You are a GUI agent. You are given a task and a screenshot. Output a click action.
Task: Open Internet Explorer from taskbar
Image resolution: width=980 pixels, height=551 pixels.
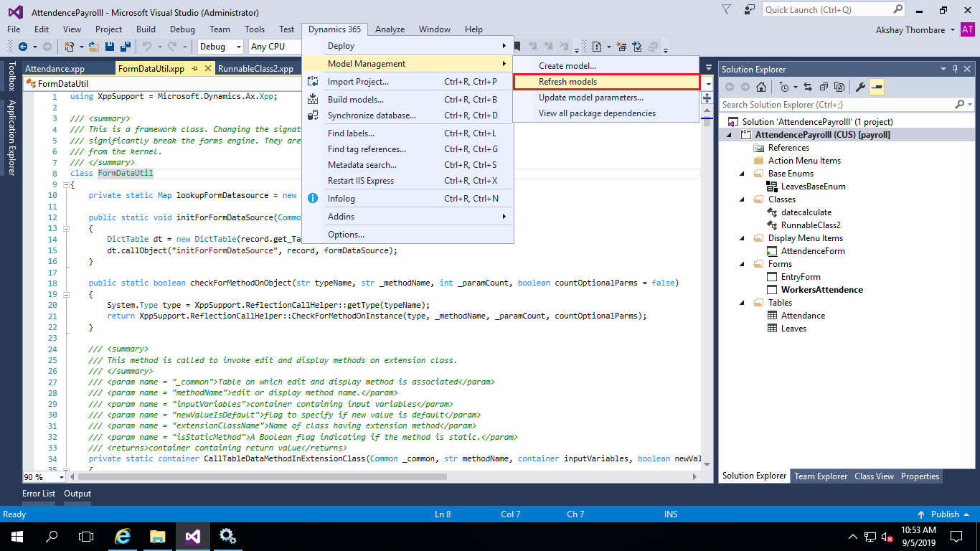(x=123, y=536)
